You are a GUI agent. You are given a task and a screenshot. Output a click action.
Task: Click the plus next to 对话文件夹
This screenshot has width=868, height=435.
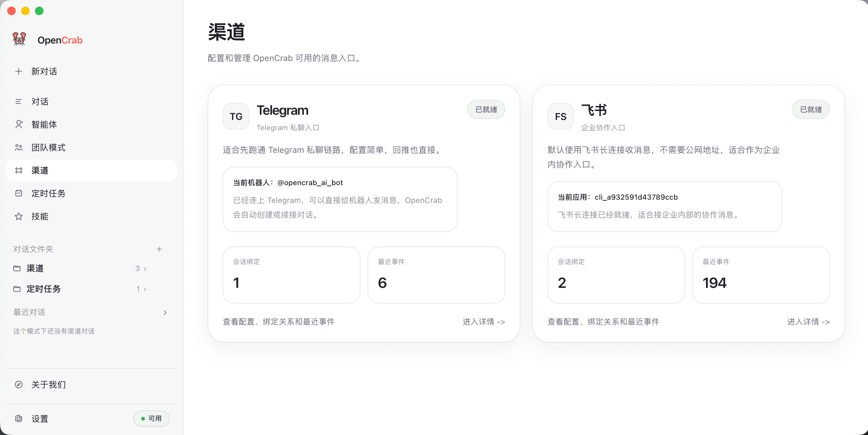(159, 249)
